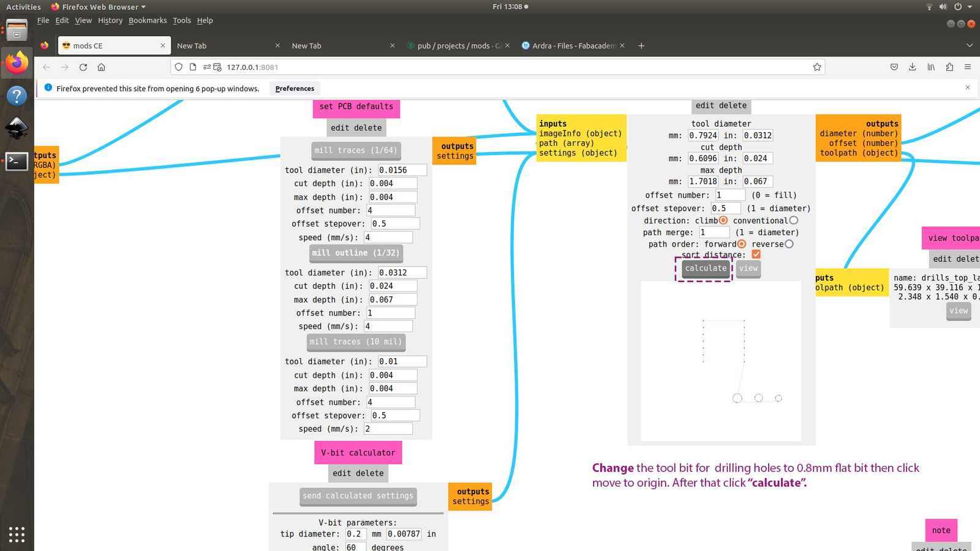
Task: Open the Firefox library icon in toolbar
Action: point(931,67)
